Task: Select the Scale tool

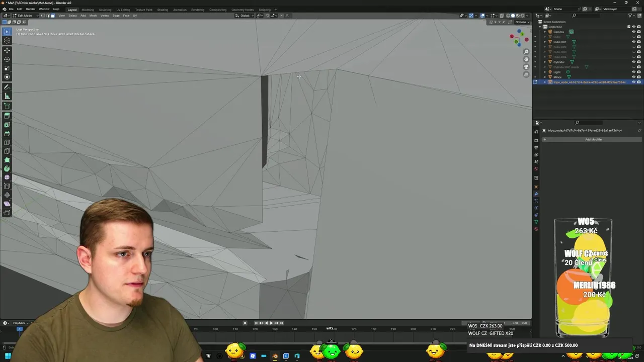Action: pos(7,68)
